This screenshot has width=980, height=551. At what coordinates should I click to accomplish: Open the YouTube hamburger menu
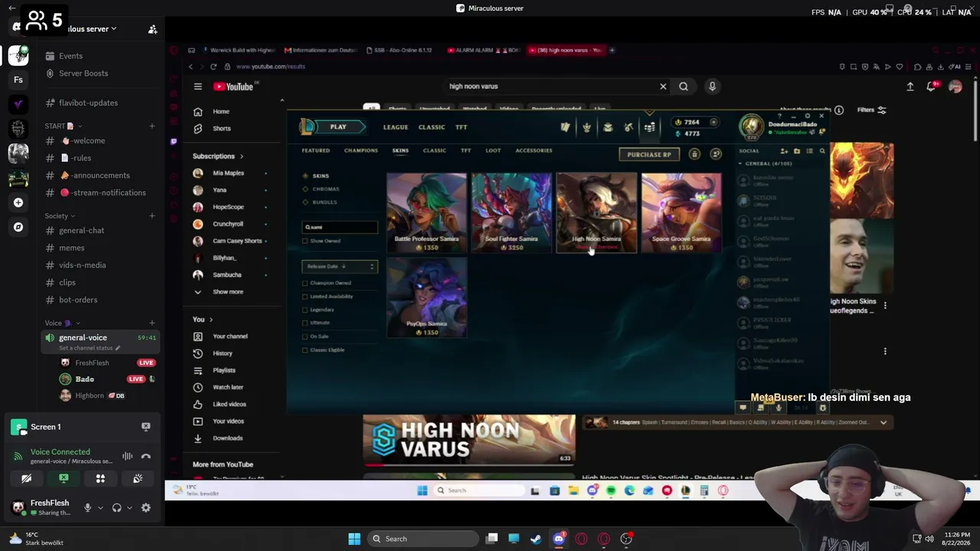pyautogui.click(x=198, y=86)
